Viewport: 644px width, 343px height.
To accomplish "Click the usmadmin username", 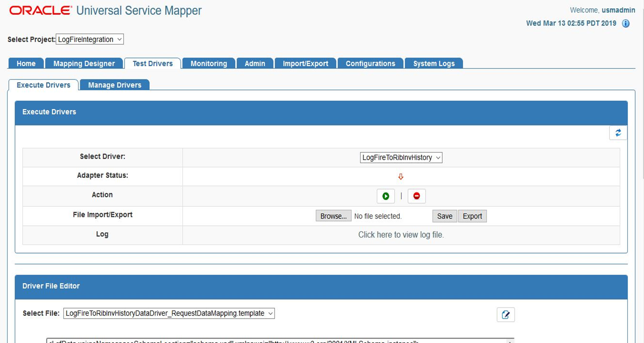I will (618, 10).
